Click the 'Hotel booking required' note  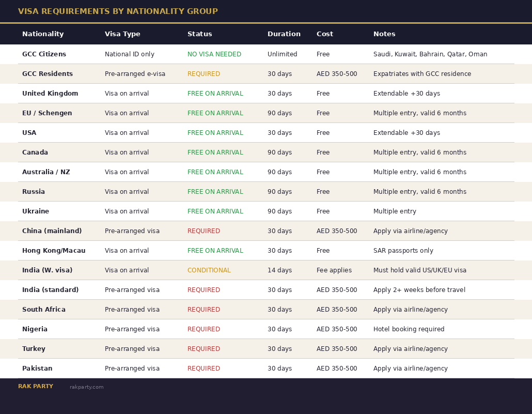pyautogui.click(x=409, y=329)
